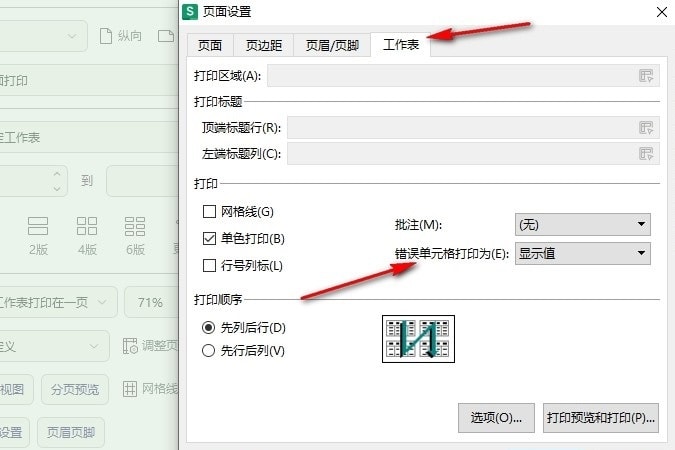Click the left title columns range selector icon
Image resolution: width=675 pixels, height=450 pixels.
pos(646,153)
